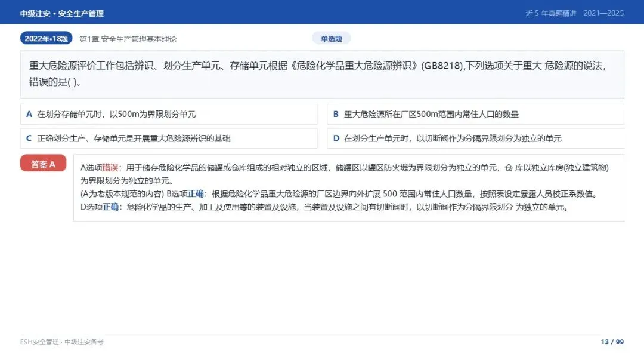
Task: Click the question stem text box
Action: click(322, 75)
